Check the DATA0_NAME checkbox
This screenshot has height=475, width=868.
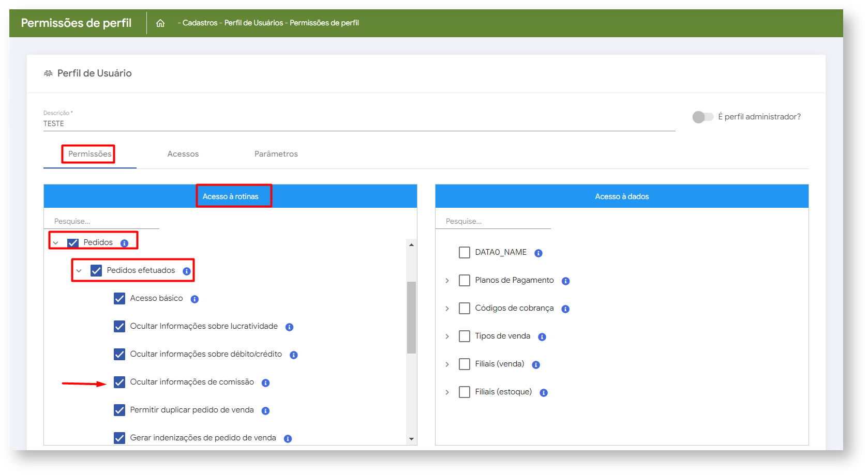click(x=465, y=253)
